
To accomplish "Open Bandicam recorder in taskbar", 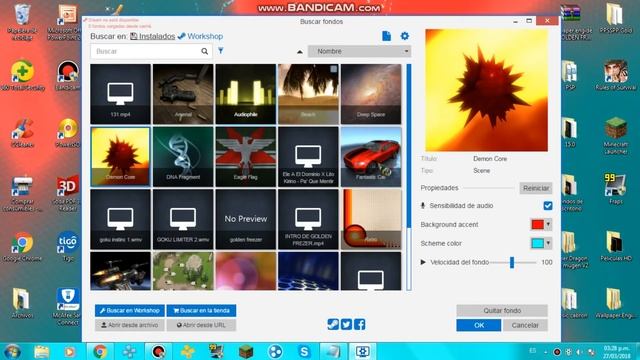I will coord(158,351).
